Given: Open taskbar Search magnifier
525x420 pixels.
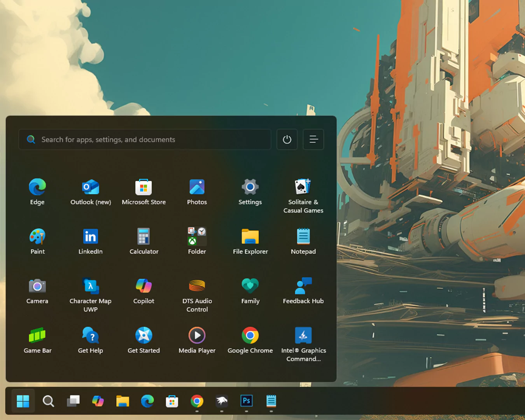Looking at the screenshot, I should click(48, 401).
